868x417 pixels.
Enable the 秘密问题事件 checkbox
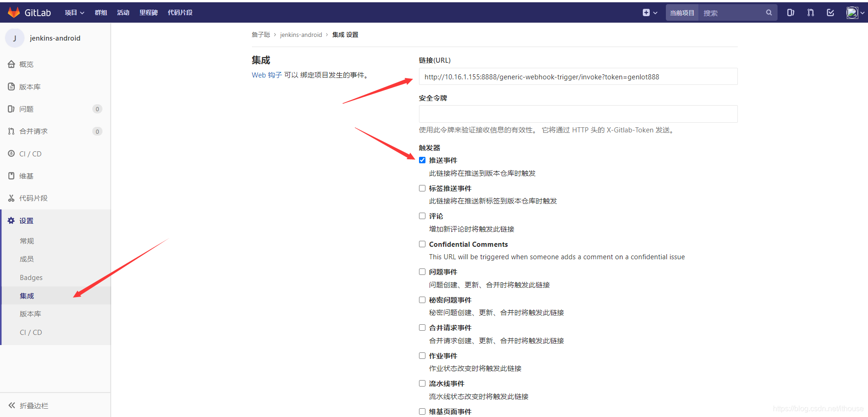(x=422, y=300)
